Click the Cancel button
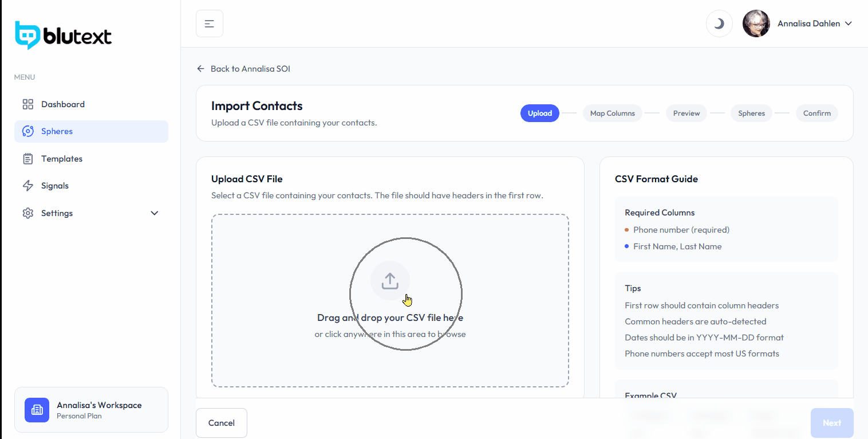 point(222,423)
